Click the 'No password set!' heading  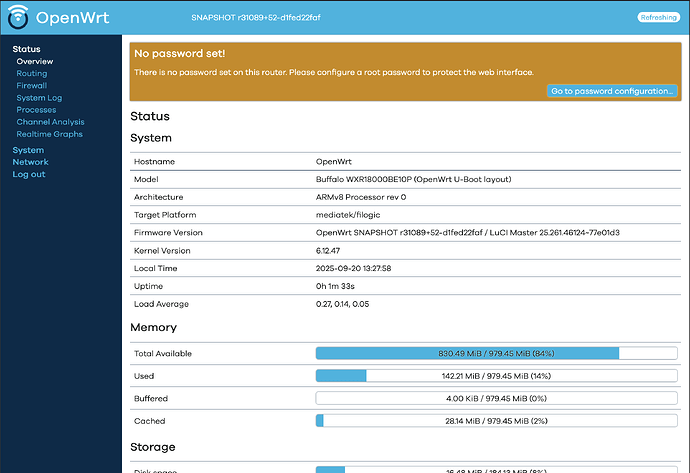[x=180, y=54]
